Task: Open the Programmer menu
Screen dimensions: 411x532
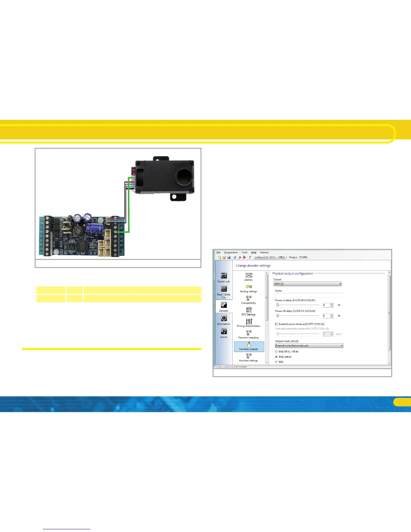Action: click(x=231, y=253)
